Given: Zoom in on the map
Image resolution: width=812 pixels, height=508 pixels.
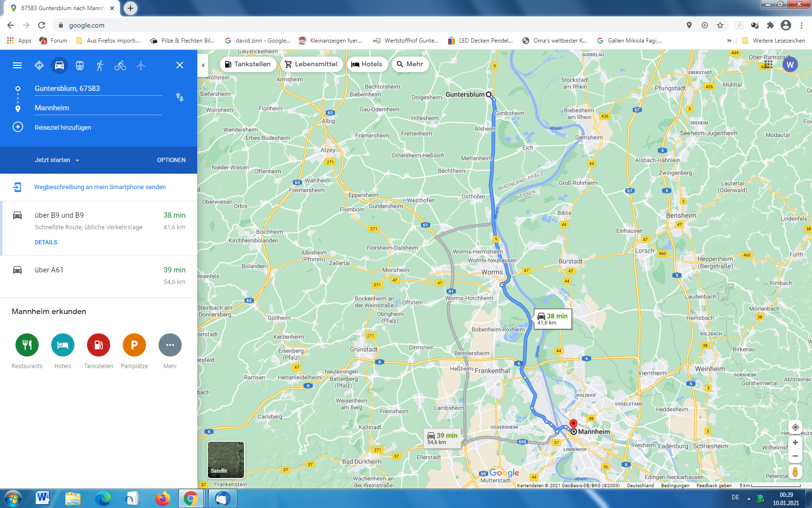Looking at the screenshot, I should pos(795,443).
